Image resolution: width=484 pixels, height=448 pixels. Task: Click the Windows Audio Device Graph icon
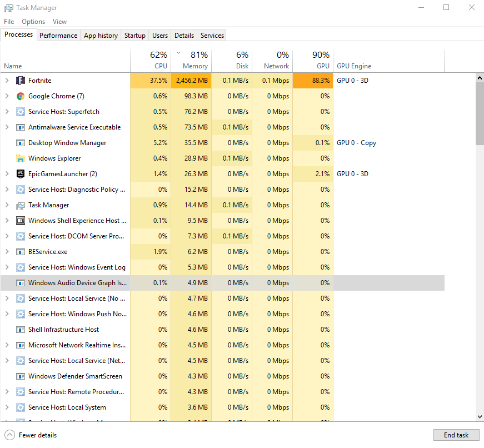coord(21,283)
